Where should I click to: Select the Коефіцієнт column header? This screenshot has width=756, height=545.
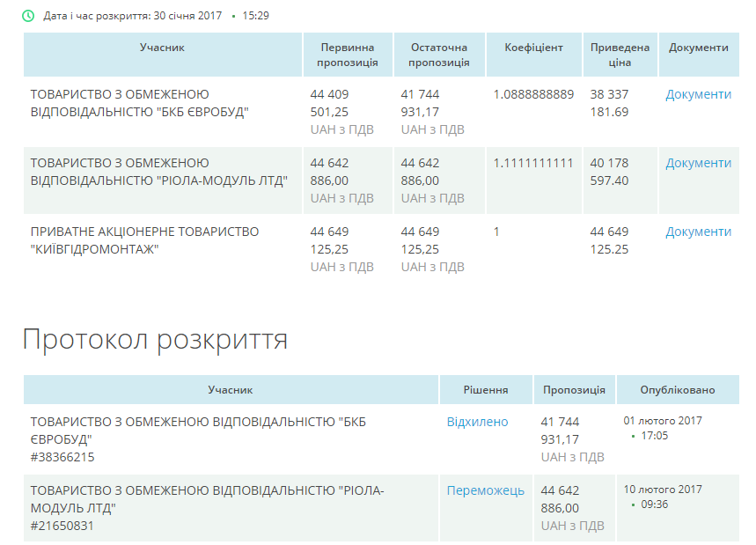click(x=533, y=48)
